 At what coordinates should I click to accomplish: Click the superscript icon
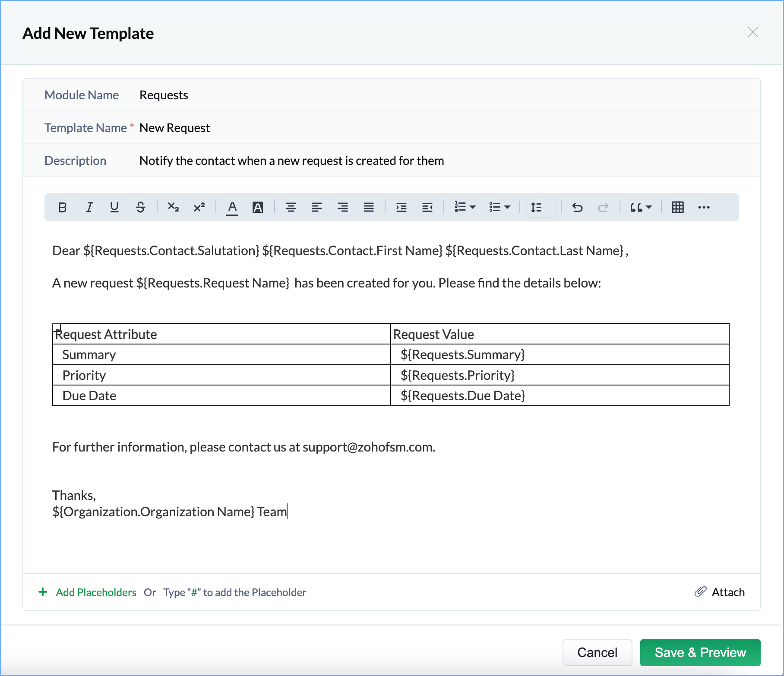(x=199, y=208)
